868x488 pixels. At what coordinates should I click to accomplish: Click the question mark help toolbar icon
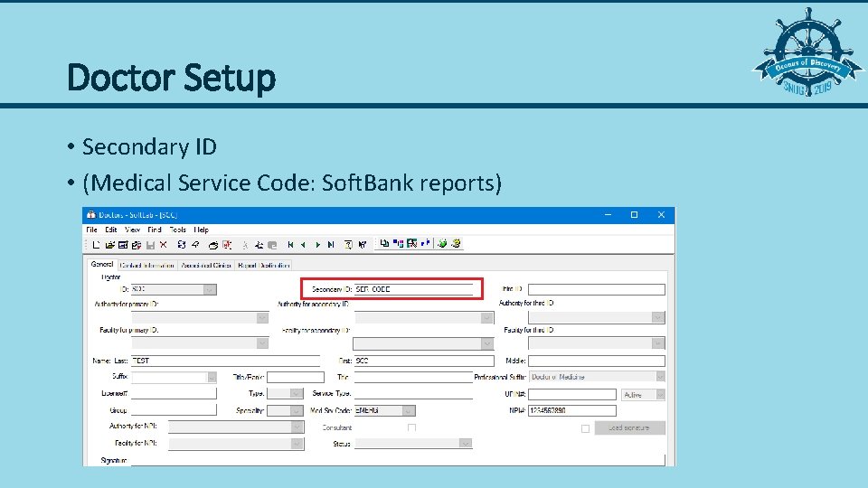click(x=348, y=245)
